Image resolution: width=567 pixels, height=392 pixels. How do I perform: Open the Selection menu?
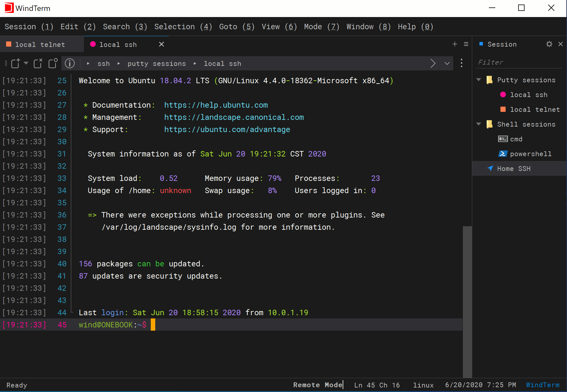[183, 27]
